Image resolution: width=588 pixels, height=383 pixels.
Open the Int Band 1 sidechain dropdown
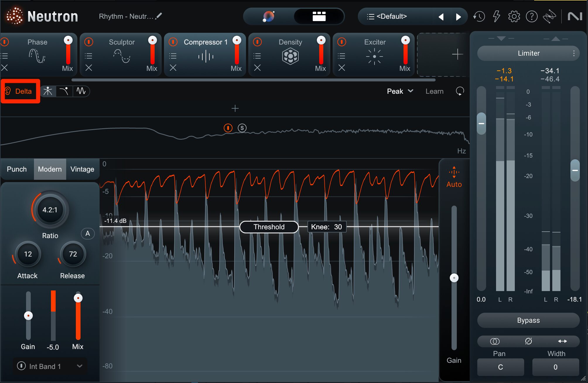pos(50,366)
